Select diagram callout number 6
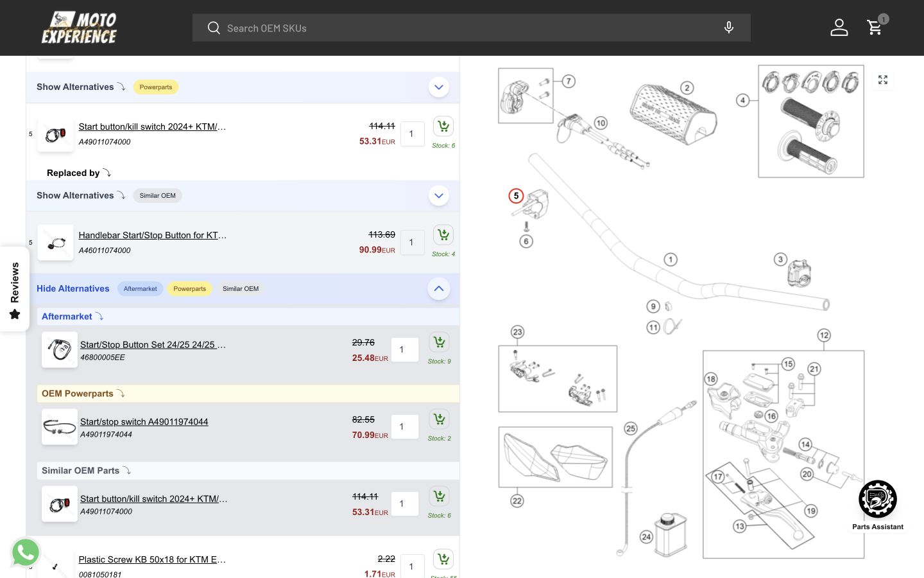The image size is (924, 578). click(x=526, y=241)
